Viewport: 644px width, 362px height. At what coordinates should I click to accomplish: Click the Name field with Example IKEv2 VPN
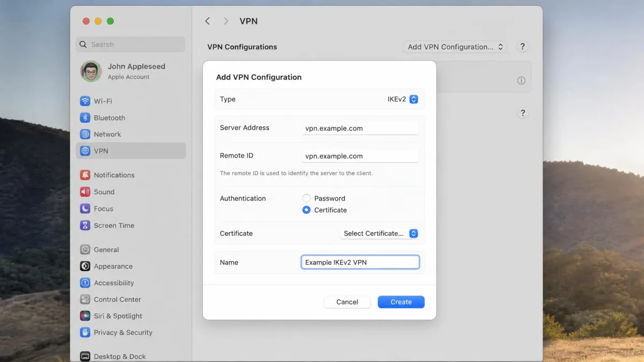click(360, 262)
